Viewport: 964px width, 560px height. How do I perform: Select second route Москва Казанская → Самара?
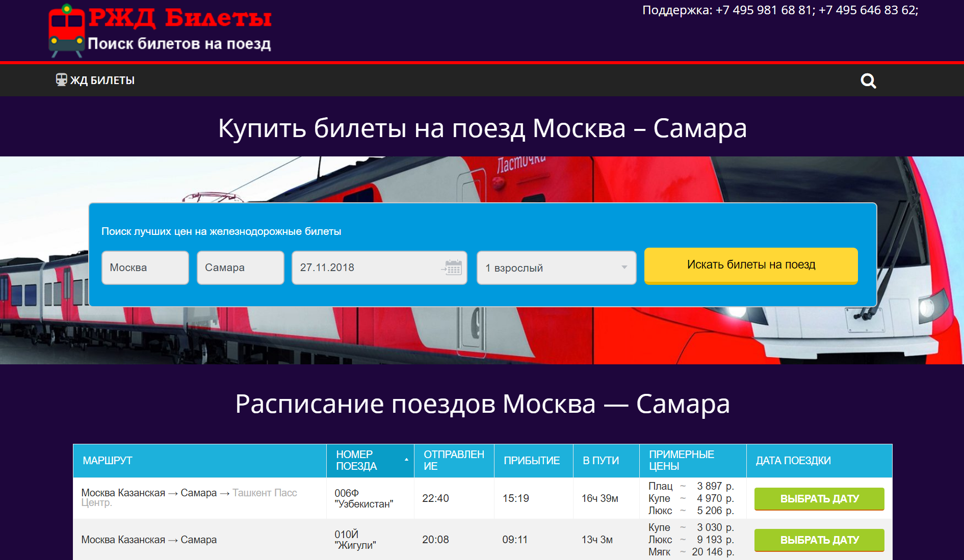149,540
